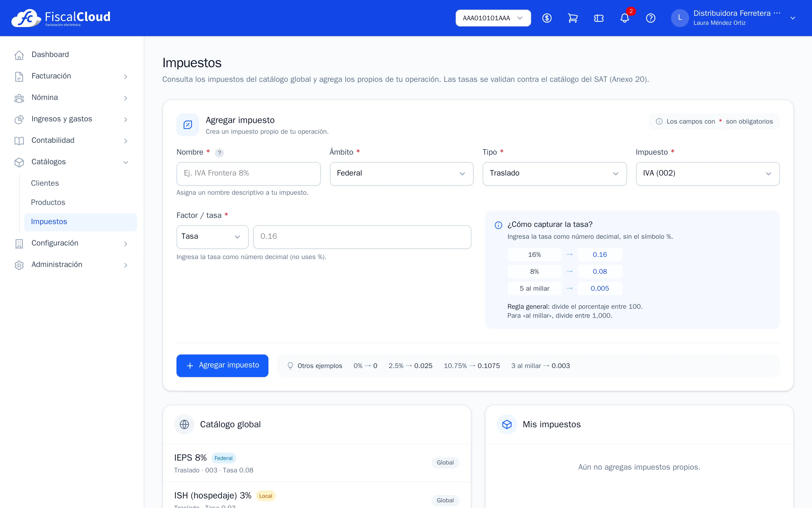Click the Federal tag on IEPS 8%
Screen dimensions: 812x508
pos(224,458)
